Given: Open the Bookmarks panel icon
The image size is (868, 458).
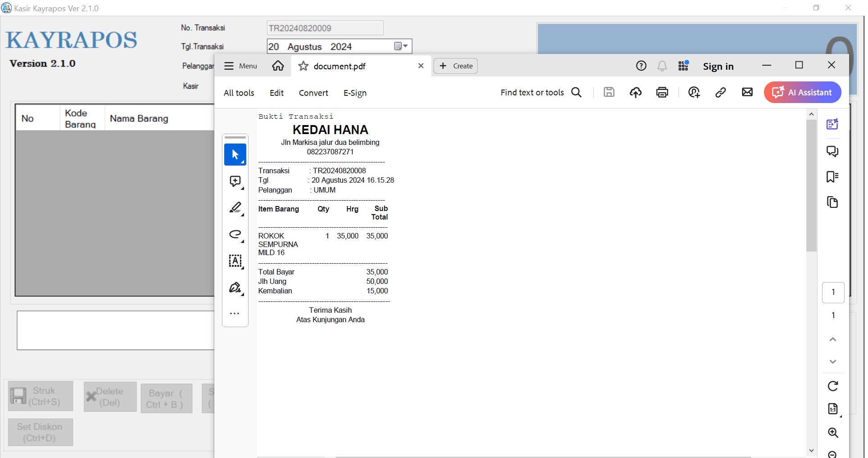Looking at the screenshot, I should pyautogui.click(x=832, y=176).
